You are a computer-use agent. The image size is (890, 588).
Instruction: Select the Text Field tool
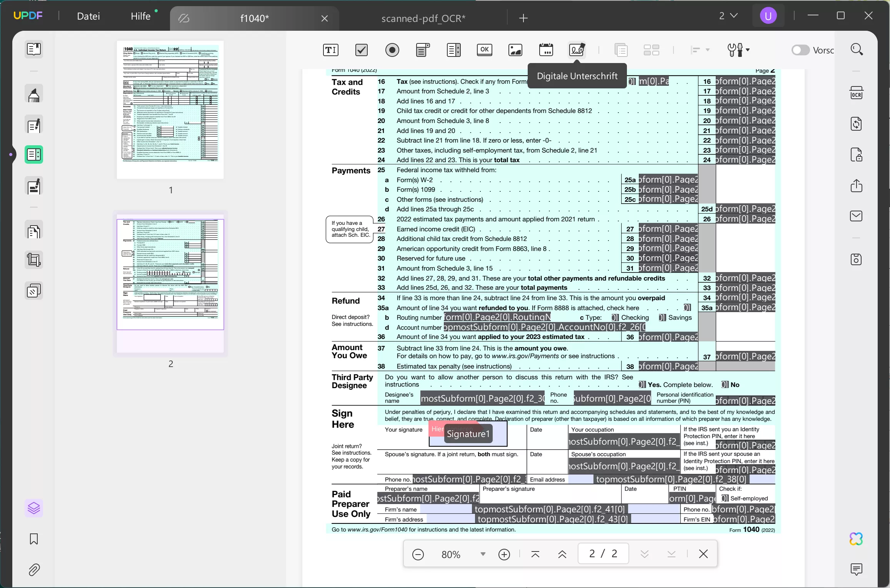(x=330, y=50)
